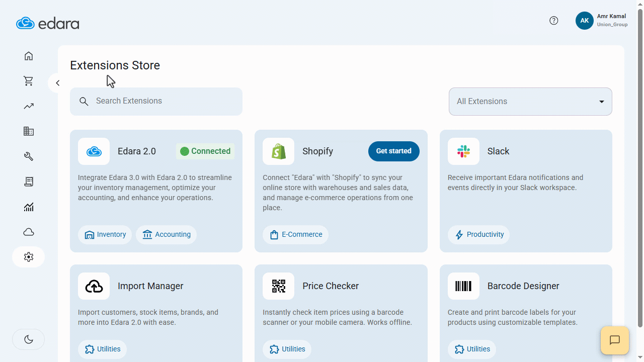This screenshot has height=362, width=644.
Task: Open the building sidebar icon
Action: (x=29, y=131)
